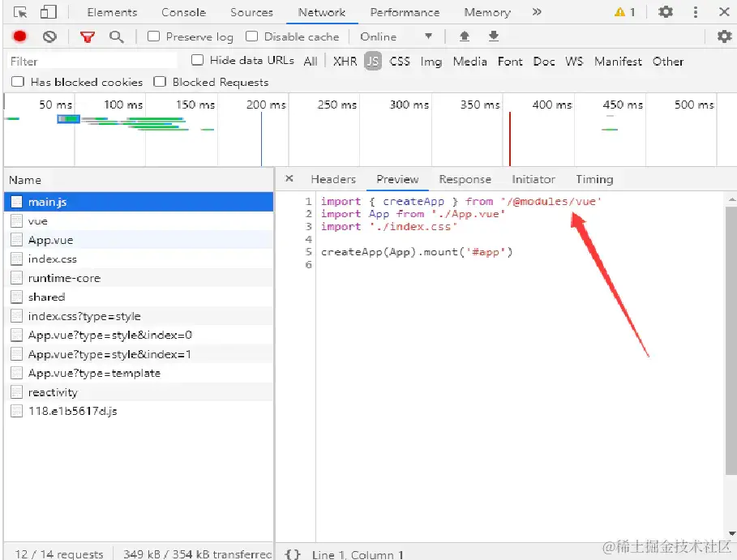Select the shared request

click(139, 297)
